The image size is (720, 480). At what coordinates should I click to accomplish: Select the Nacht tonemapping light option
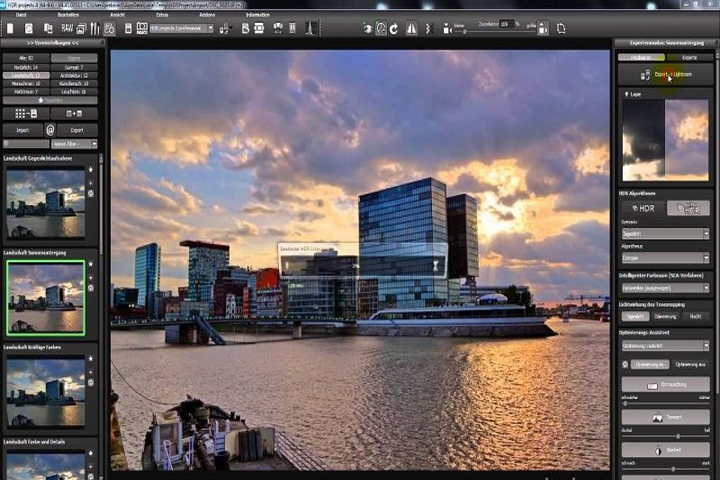tap(695, 316)
